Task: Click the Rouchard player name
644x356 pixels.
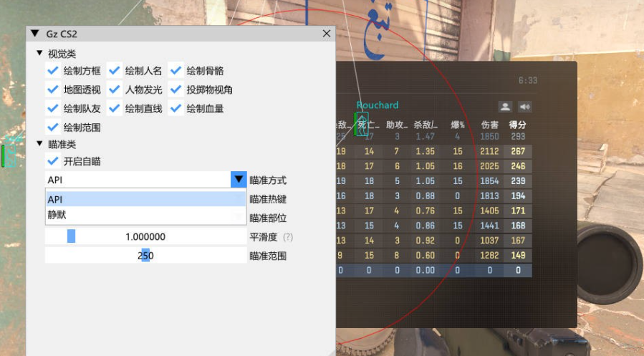Action: point(378,105)
